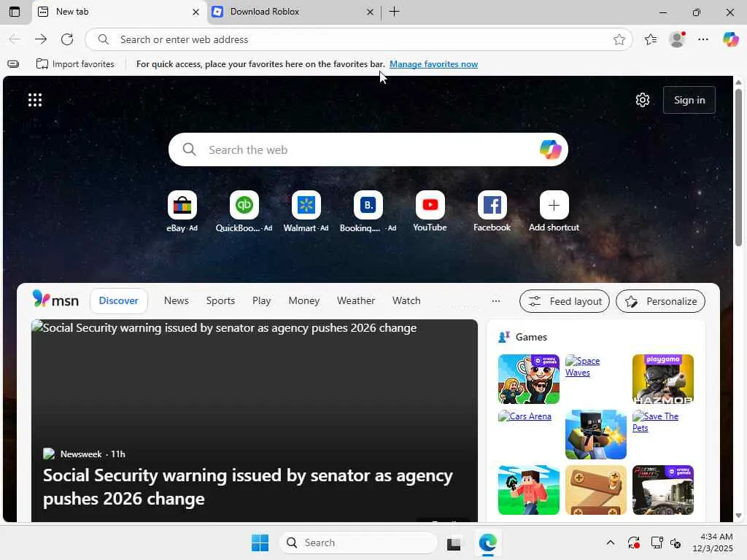Image resolution: width=747 pixels, height=560 pixels.
Task: Open a new tab with plus button
Action: pos(395,12)
